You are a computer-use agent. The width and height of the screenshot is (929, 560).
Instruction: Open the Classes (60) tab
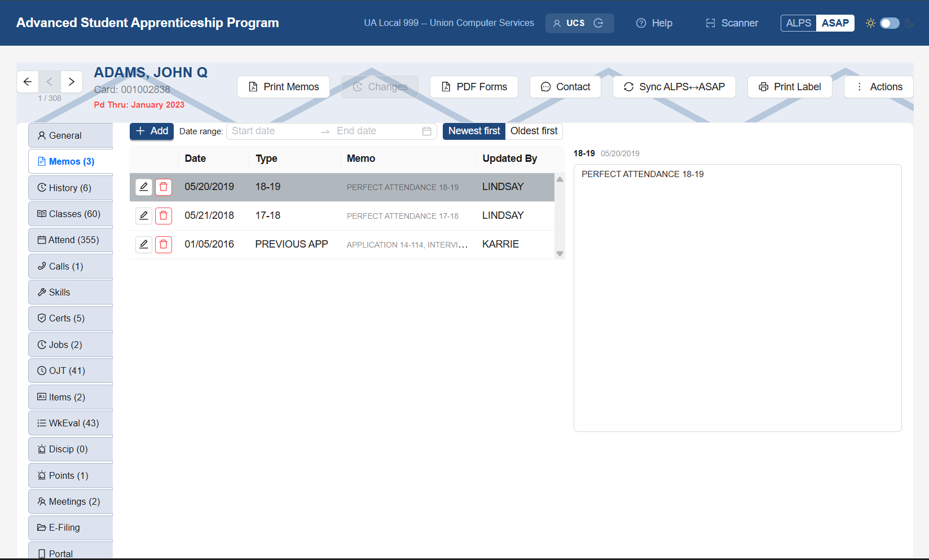click(x=71, y=214)
